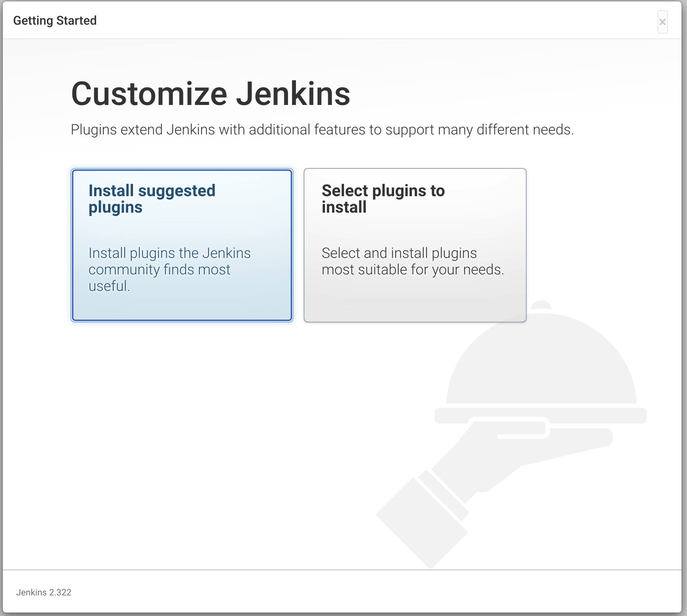Click the word 'Started' in the header

[x=76, y=21]
